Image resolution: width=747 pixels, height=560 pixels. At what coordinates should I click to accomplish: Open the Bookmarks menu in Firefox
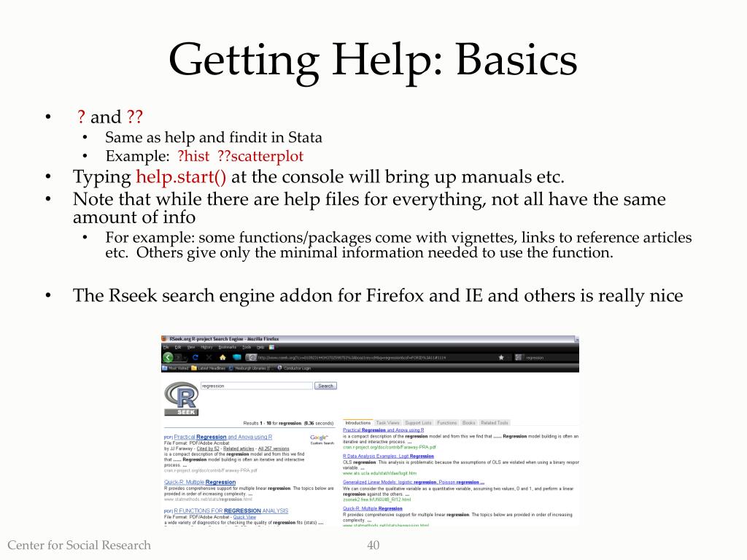point(228,348)
